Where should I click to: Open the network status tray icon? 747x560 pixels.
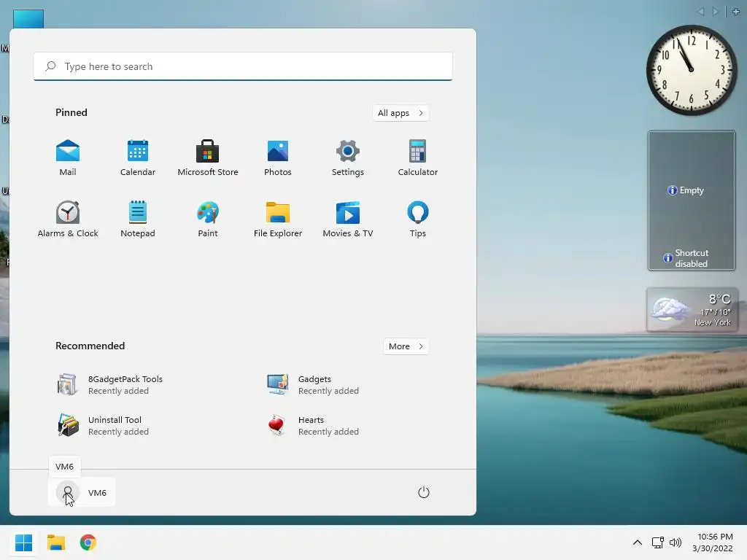658,542
